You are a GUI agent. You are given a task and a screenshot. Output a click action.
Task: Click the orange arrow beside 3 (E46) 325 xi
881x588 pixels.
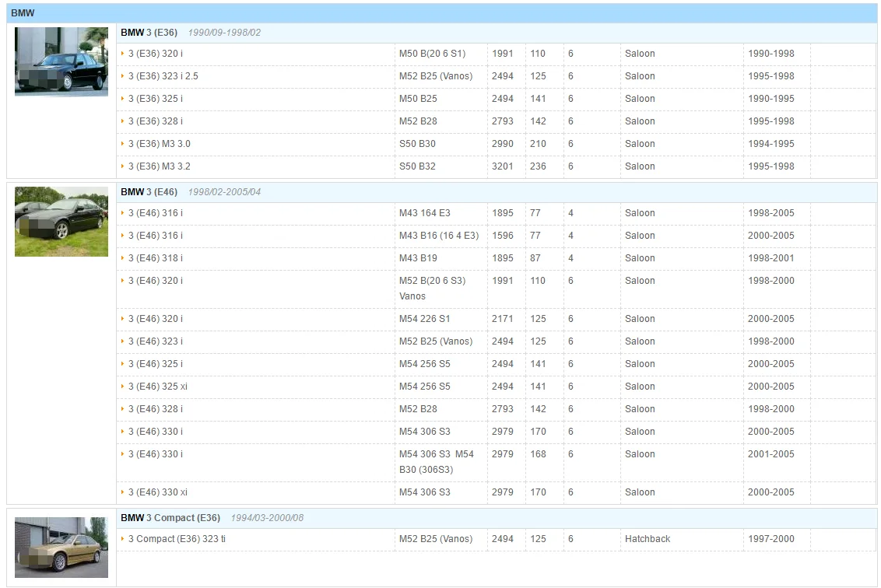point(122,386)
